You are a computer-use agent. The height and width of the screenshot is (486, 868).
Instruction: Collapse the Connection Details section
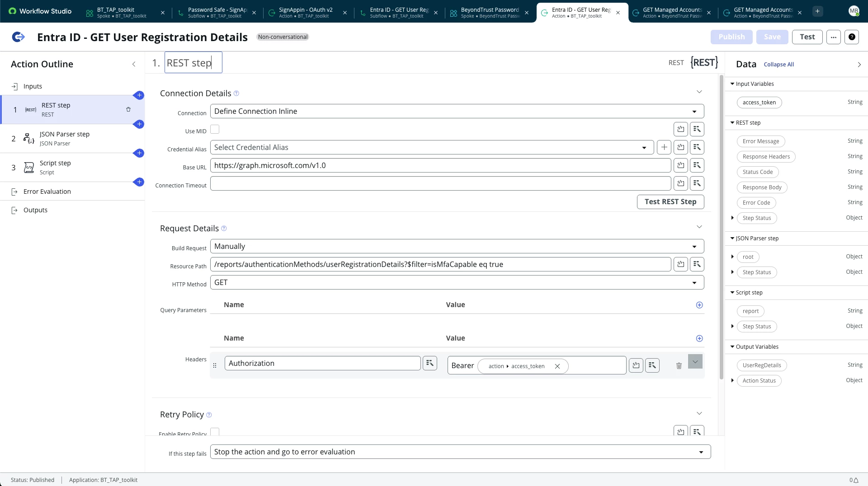pos(699,92)
